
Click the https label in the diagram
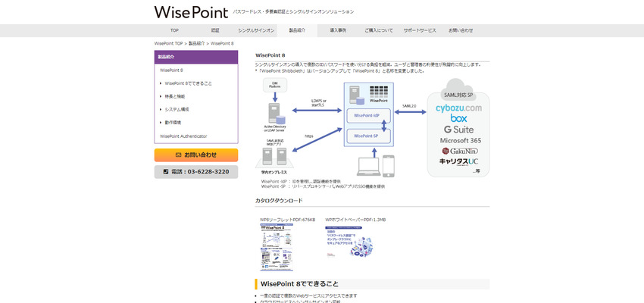pyautogui.click(x=309, y=136)
